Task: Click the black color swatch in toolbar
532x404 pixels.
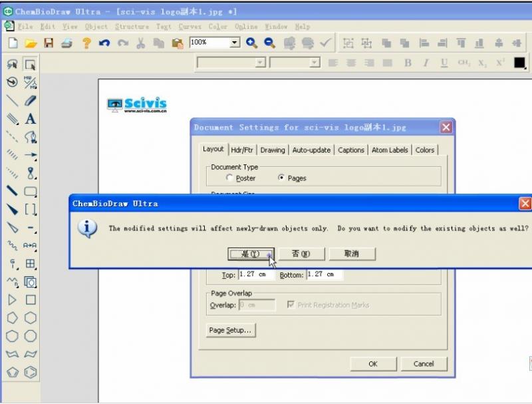Action: (519, 63)
